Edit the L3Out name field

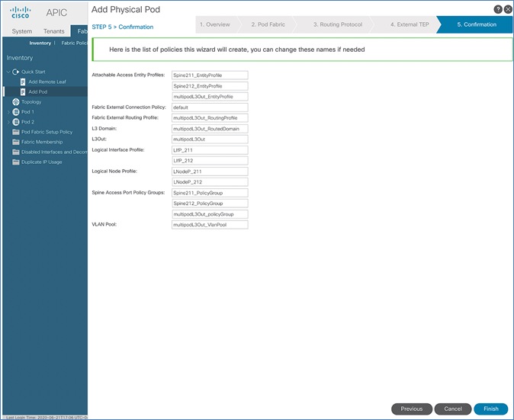pos(210,139)
